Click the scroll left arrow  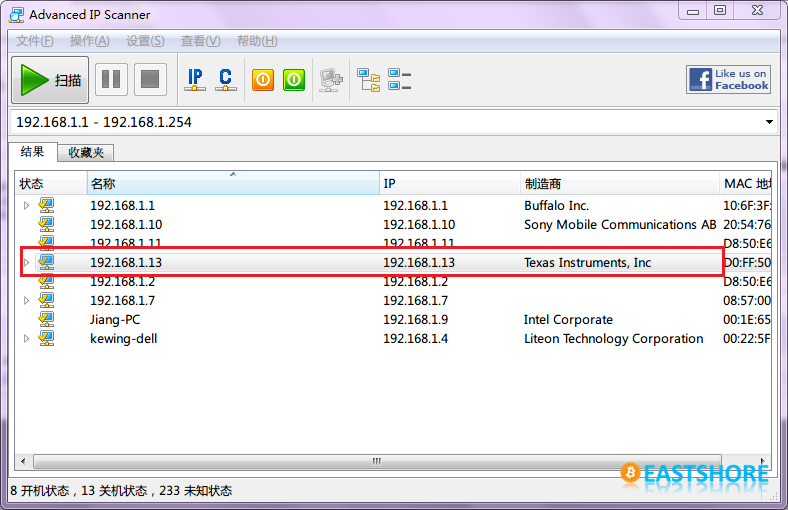[23, 461]
